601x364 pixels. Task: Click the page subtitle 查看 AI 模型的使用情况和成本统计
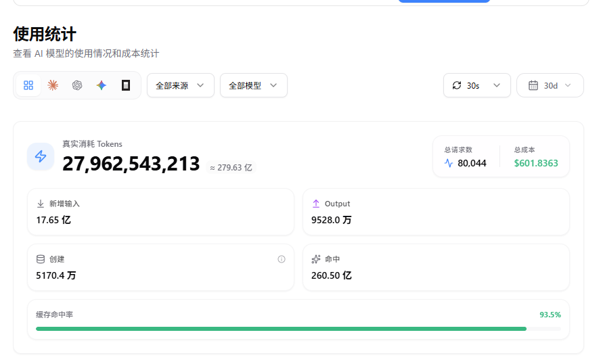point(86,53)
